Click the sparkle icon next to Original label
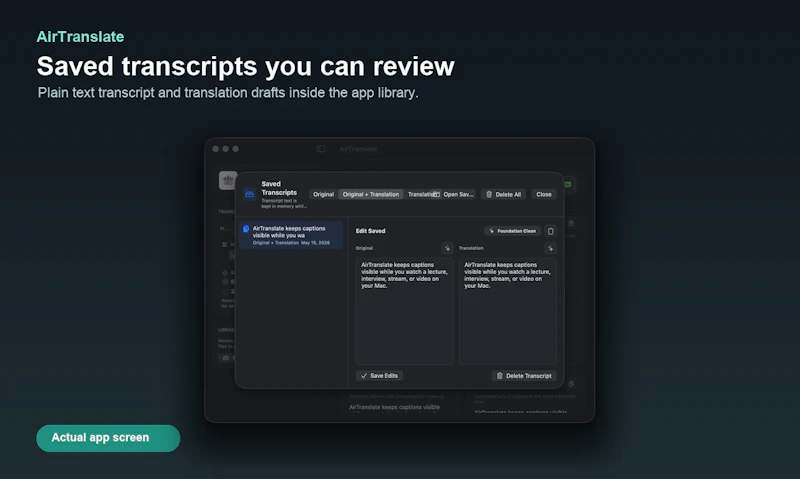This screenshot has width=800, height=479. (447, 248)
